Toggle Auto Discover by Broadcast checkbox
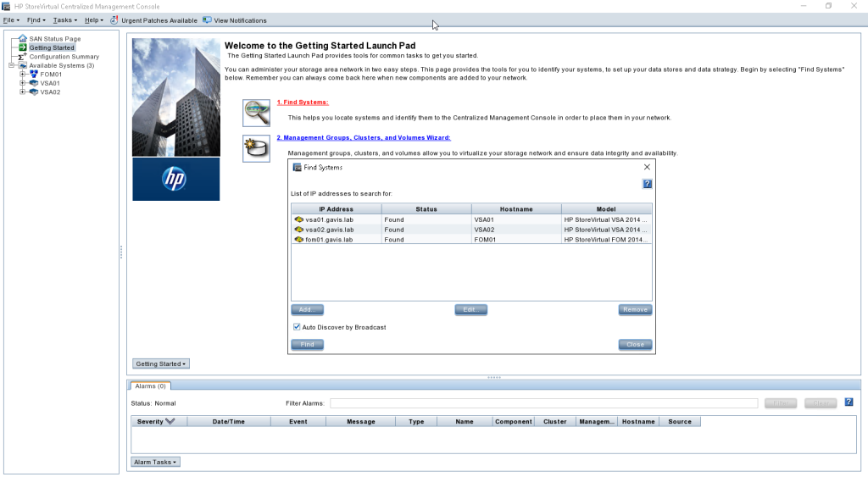 pyautogui.click(x=297, y=327)
